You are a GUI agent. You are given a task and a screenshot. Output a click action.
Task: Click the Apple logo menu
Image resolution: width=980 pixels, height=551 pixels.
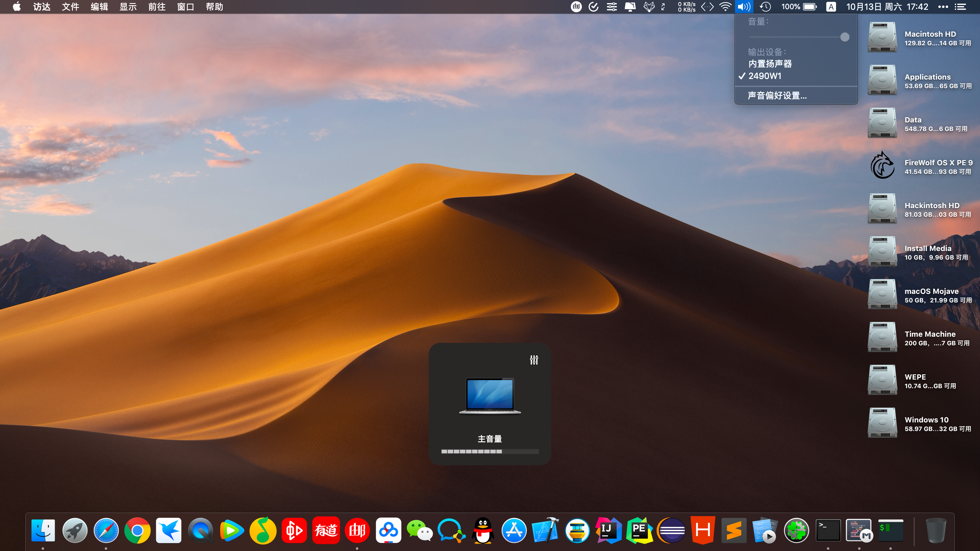click(x=17, y=7)
